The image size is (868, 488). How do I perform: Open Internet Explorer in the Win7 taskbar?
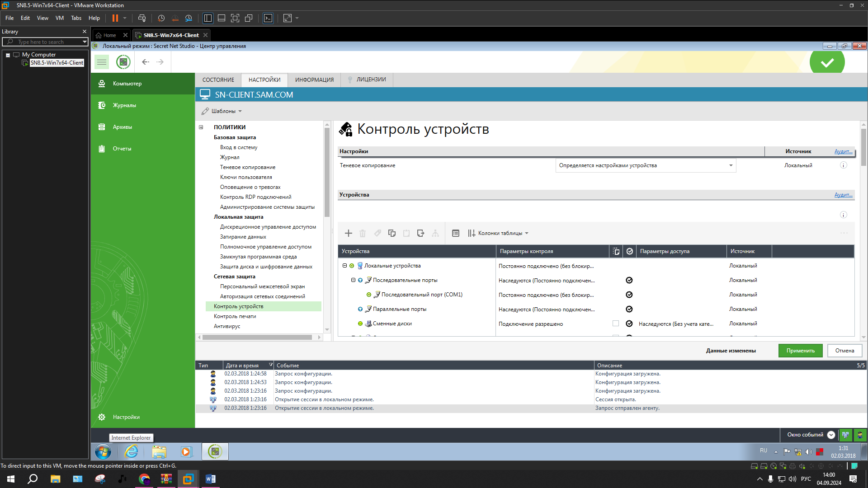[x=132, y=451]
